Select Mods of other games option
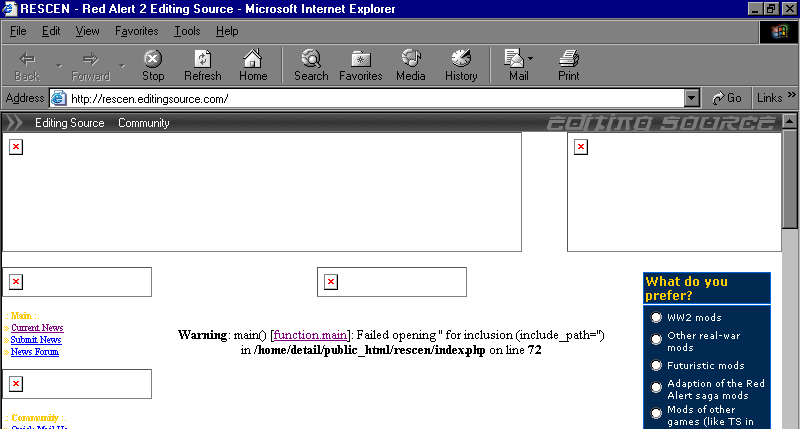 [656, 413]
